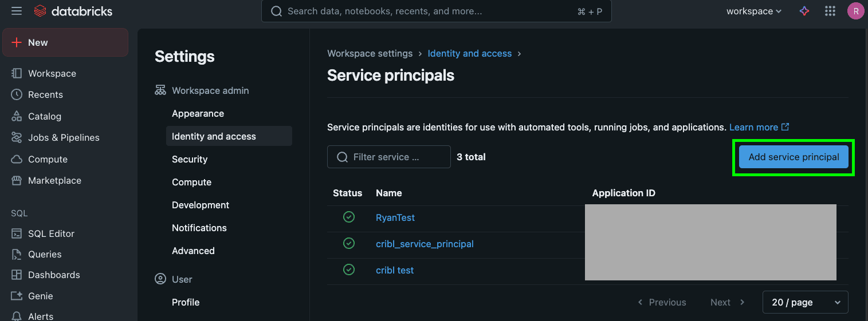
Task: Select Advanced settings section
Action: click(x=193, y=251)
